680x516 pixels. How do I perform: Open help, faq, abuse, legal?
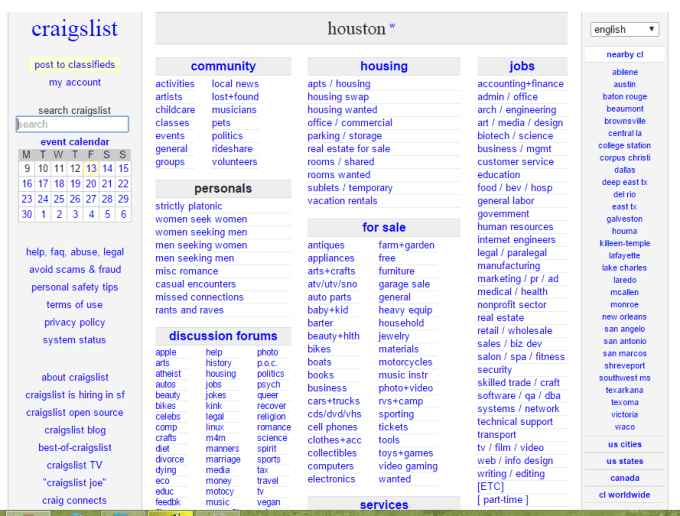pyautogui.click(x=75, y=252)
